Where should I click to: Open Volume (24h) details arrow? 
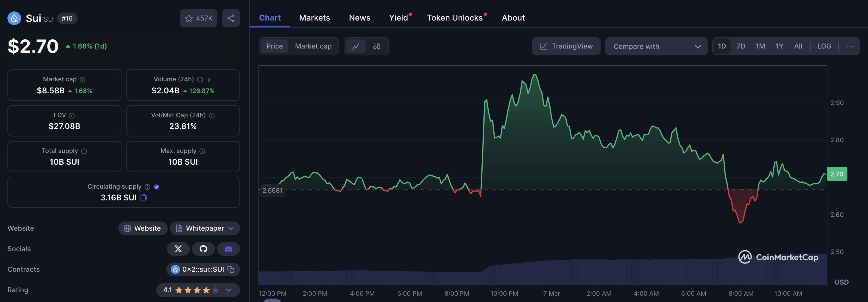tap(209, 79)
